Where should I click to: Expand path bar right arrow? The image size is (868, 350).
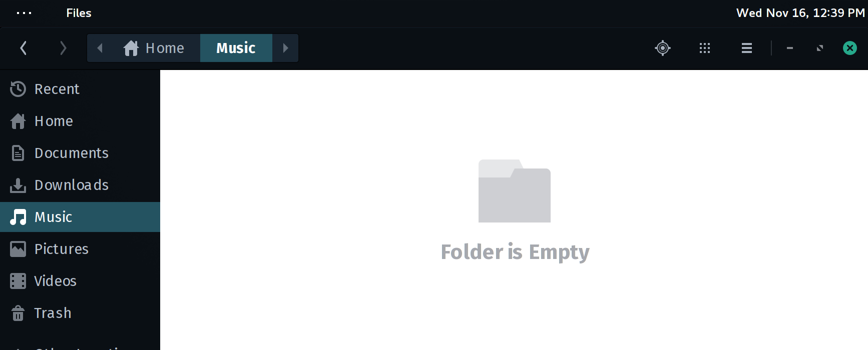[x=285, y=48]
